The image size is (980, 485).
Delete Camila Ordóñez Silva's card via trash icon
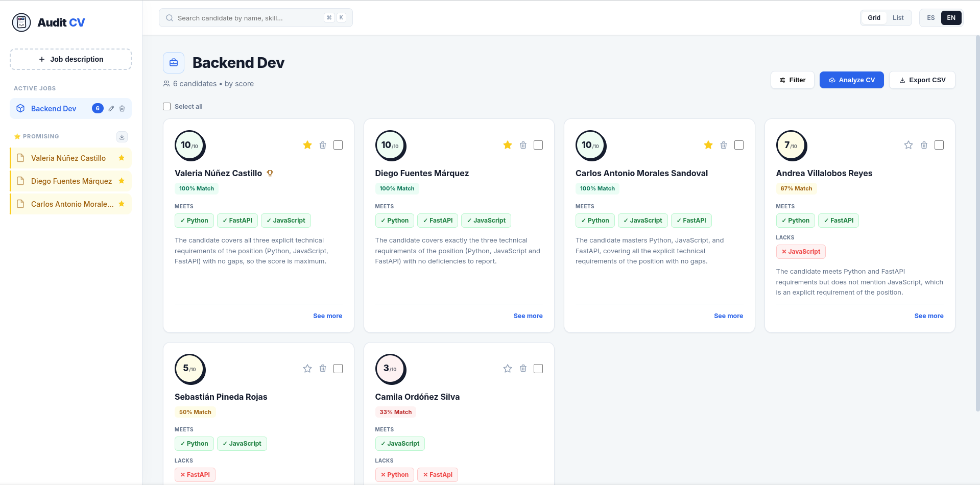(523, 369)
